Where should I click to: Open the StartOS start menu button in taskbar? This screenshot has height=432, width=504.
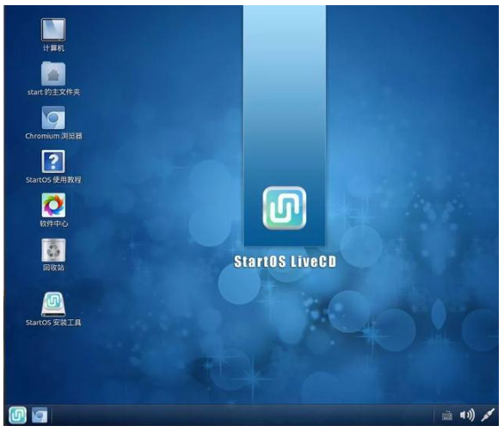point(17,415)
